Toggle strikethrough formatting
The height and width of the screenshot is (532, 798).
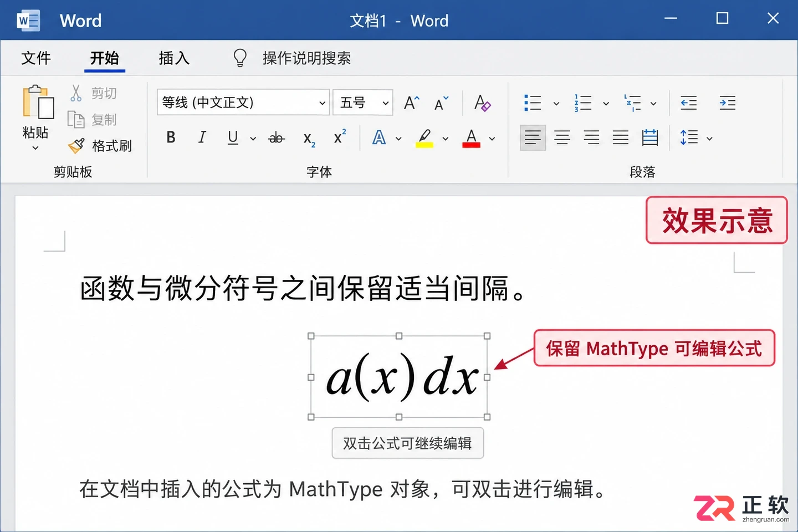point(277,138)
